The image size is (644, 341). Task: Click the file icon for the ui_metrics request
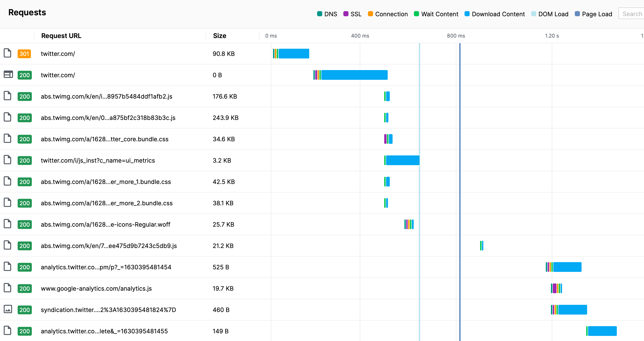click(7, 160)
